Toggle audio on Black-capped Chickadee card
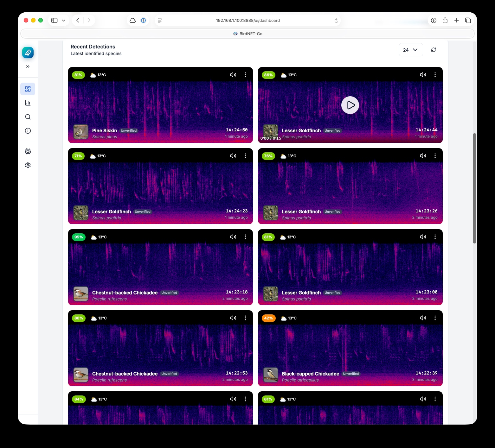 click(x=423, y=318)
